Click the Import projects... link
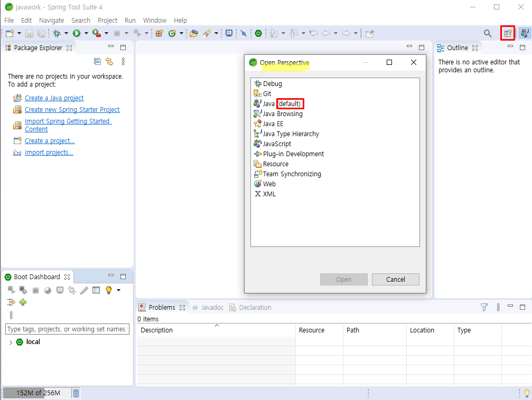This screenshot has width=532, height=400. [49, 153]
